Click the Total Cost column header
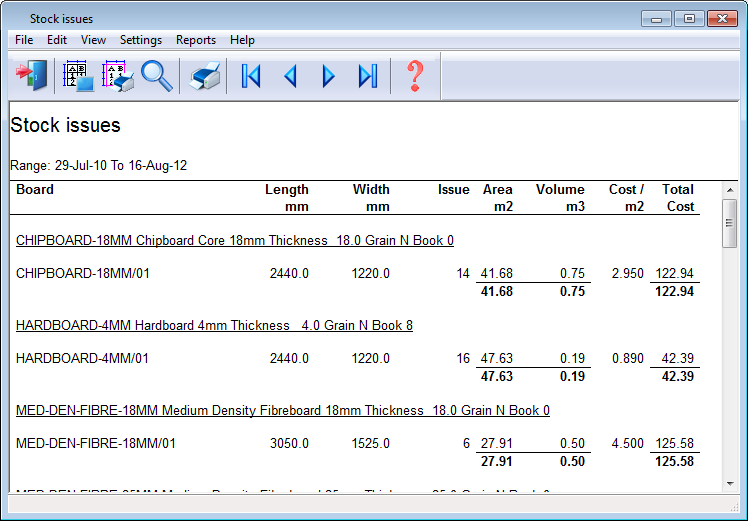This screenshot has height=521, width=748. [678, 198]
